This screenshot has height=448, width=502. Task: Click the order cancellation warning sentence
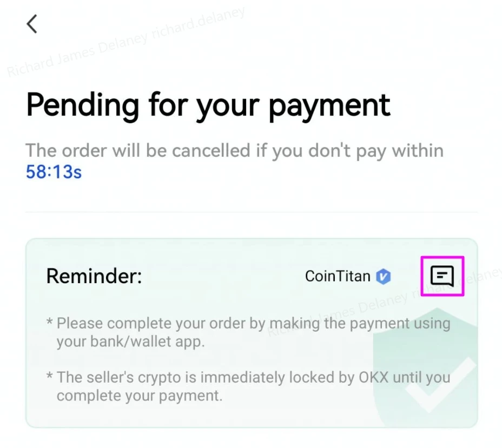(234, 151)
